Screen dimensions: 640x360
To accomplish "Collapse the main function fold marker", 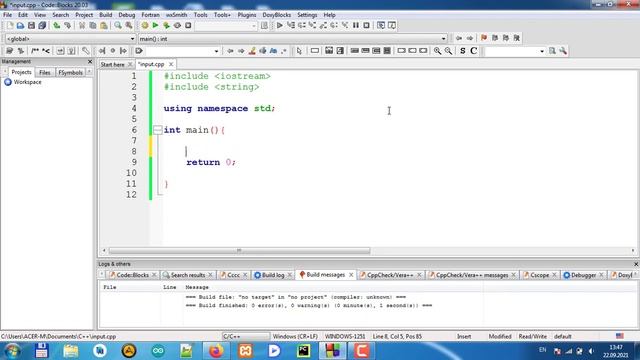I will click(x=158, y=130).
